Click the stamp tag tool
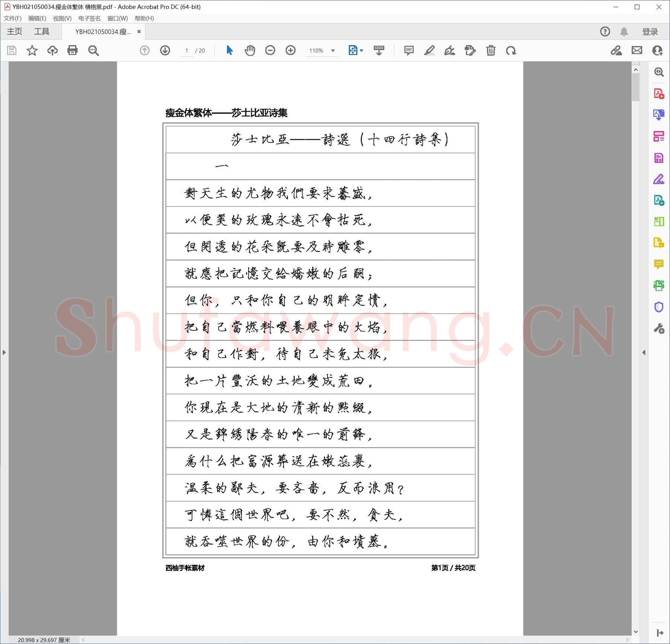 click(470, 50)
